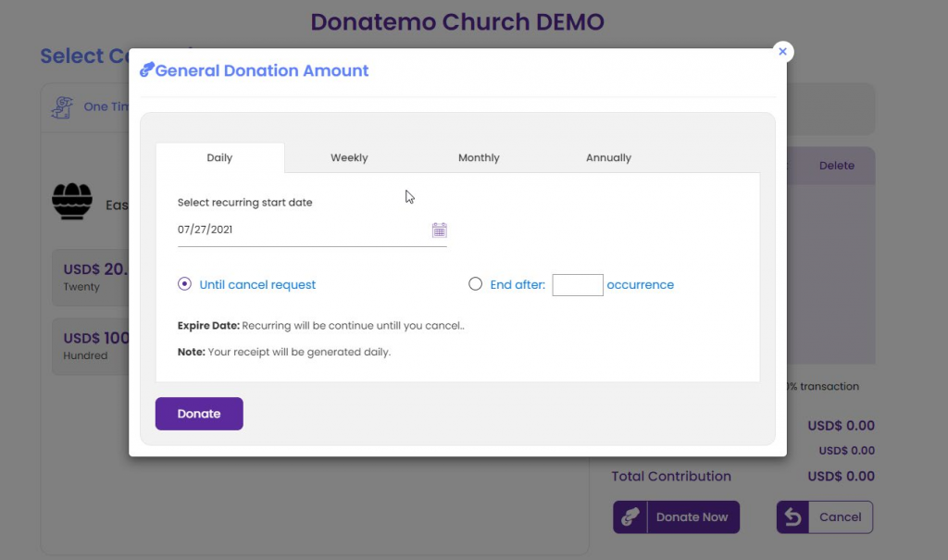Click the Donate Now link icon

click(630, 517)
